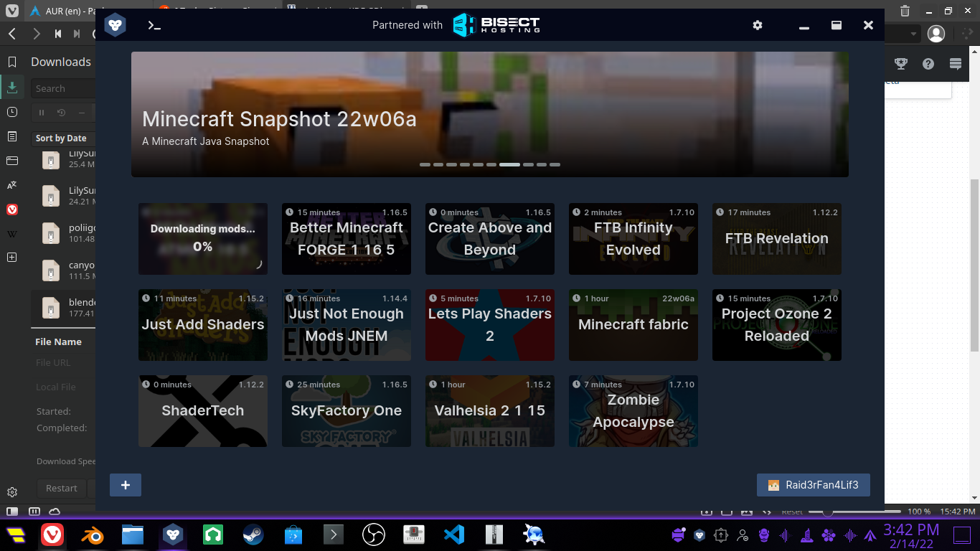
Task: Open closed tabs trash icon in Vivaldi
Action: tap(905, 11)
